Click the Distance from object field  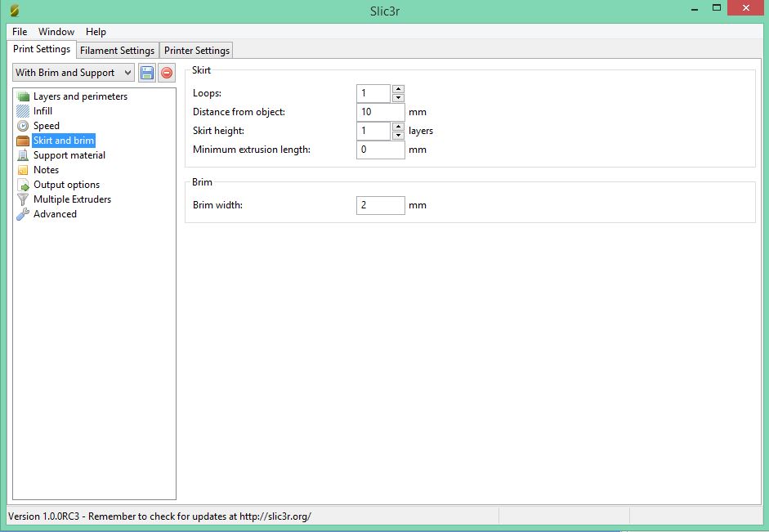[380, 112]
